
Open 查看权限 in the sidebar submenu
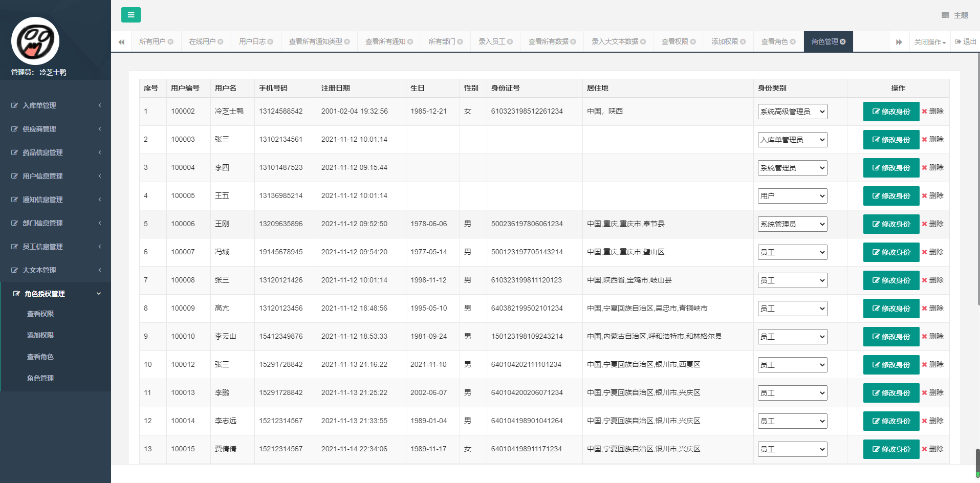(x=40, y=314)
